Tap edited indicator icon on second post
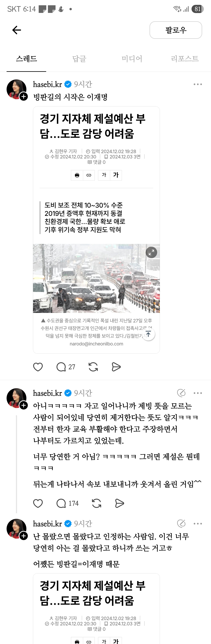Image resolution: width=211 pixels, height=644 pixels. [181, 393]
